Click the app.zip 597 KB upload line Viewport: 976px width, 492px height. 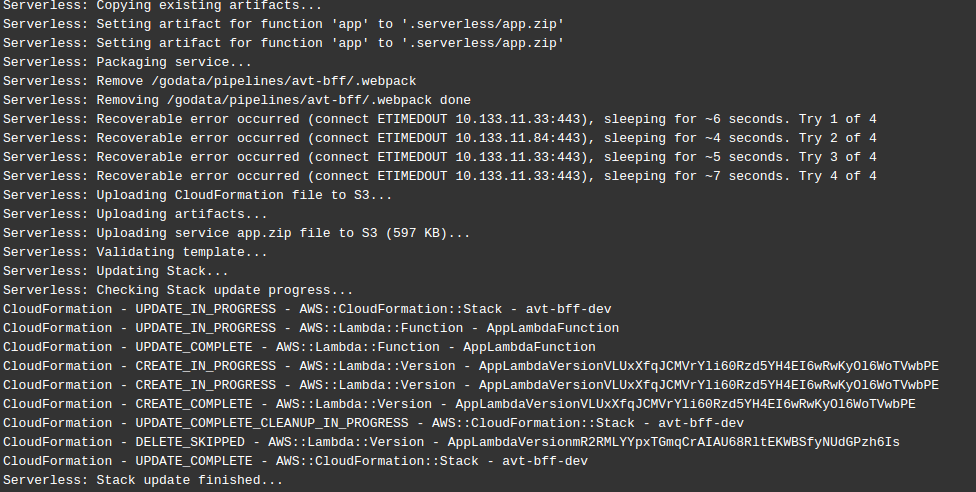point(237,234)
